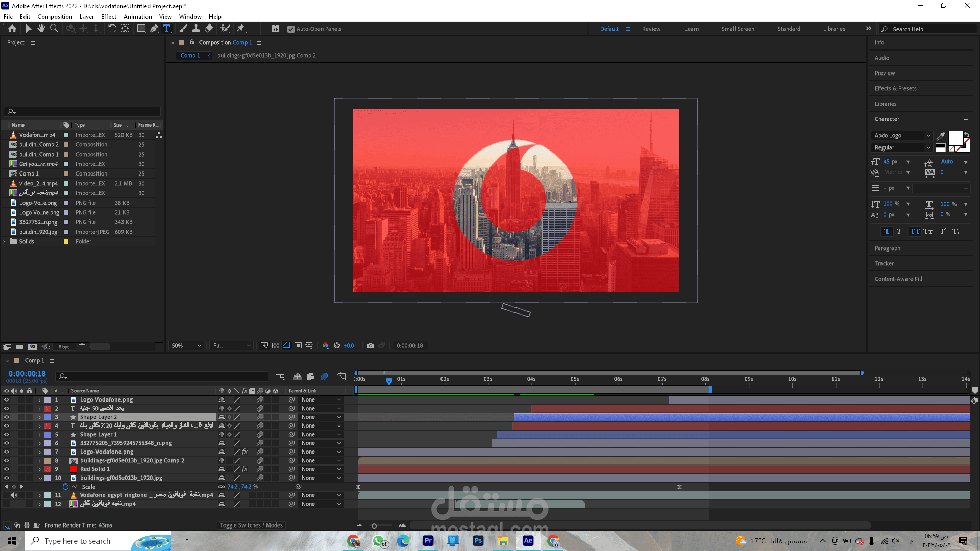
Task: Select the Roto Brush tool
Action: (x=225, y=29)
